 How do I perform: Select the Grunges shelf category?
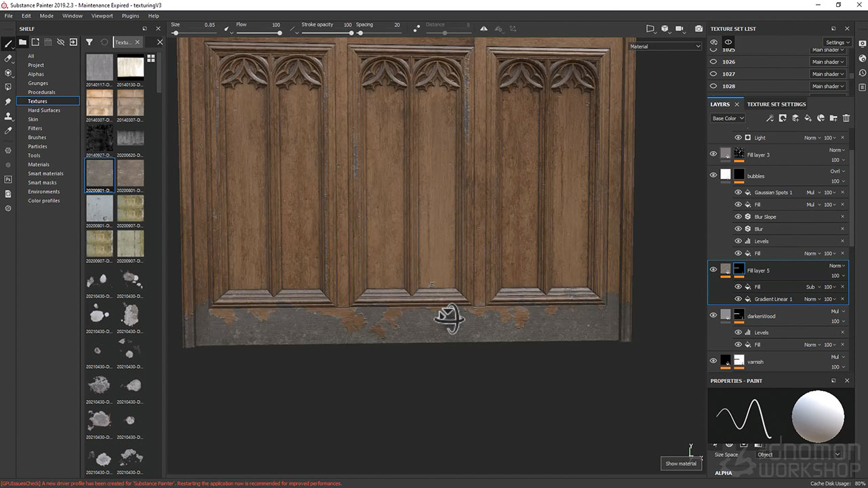pyautogui.click(x=38, y=83)
